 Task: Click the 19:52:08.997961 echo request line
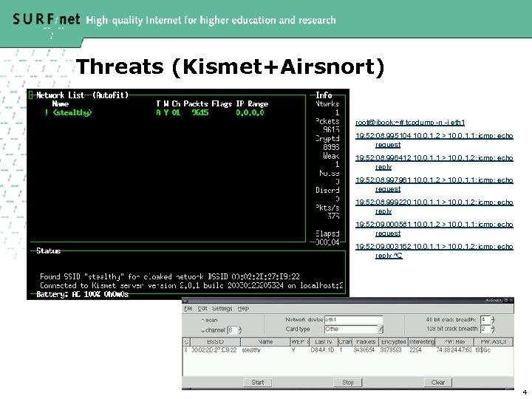tap(434, 184)
